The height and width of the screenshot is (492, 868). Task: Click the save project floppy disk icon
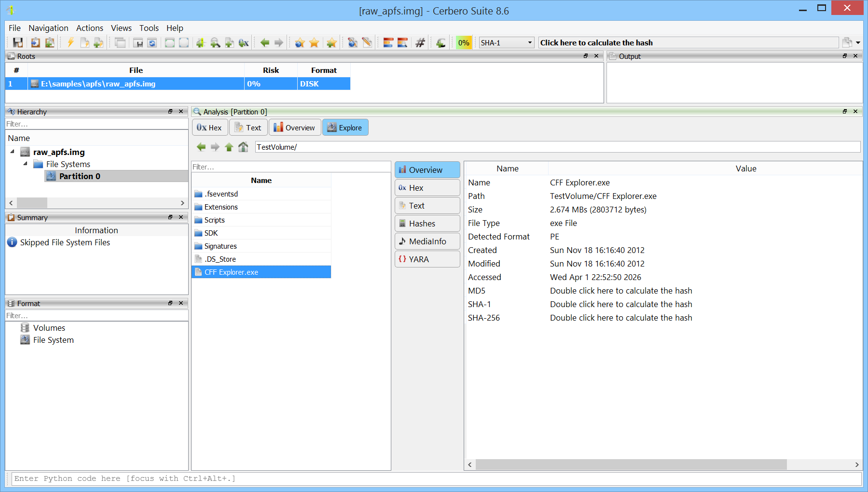[x=18, y=43]
